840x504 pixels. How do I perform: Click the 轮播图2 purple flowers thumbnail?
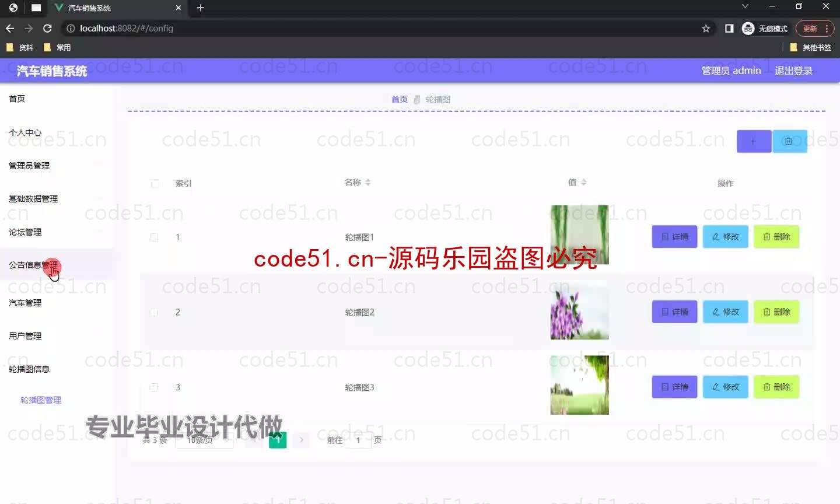coord(579,310)
